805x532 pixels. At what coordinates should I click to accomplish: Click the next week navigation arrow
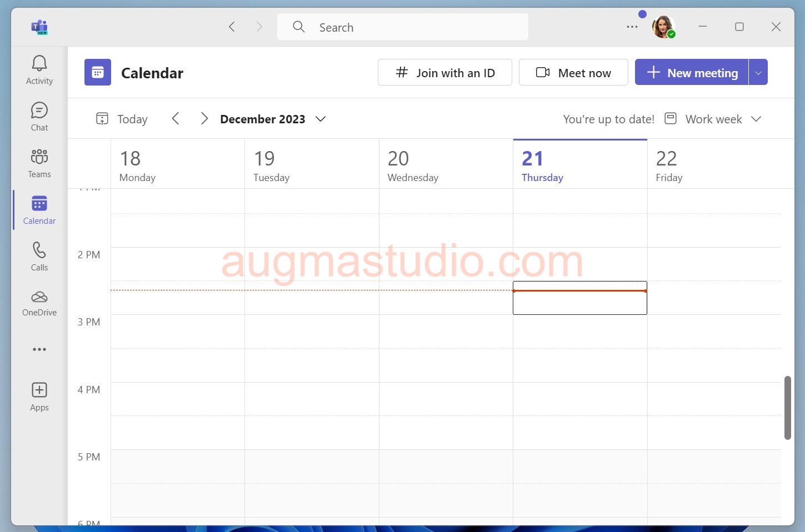[204, 118]
